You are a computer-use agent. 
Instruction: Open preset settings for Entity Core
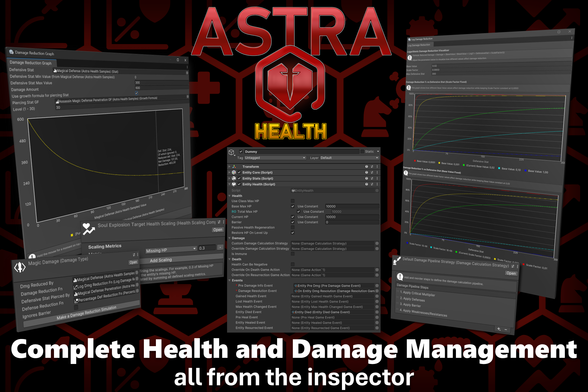(372, 172)
